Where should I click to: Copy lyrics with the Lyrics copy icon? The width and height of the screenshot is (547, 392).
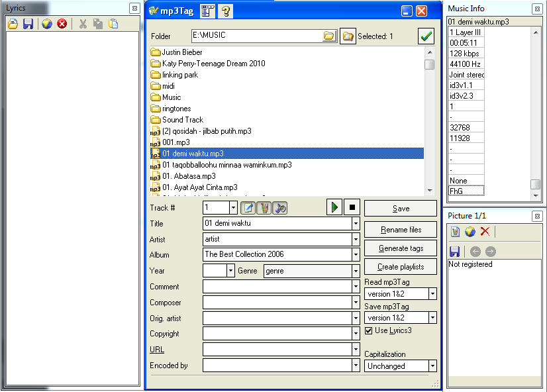tap(98, 24)
